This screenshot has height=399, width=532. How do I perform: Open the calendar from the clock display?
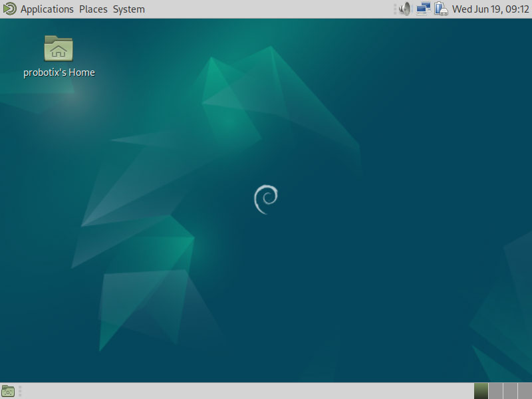tap(491, 9)
